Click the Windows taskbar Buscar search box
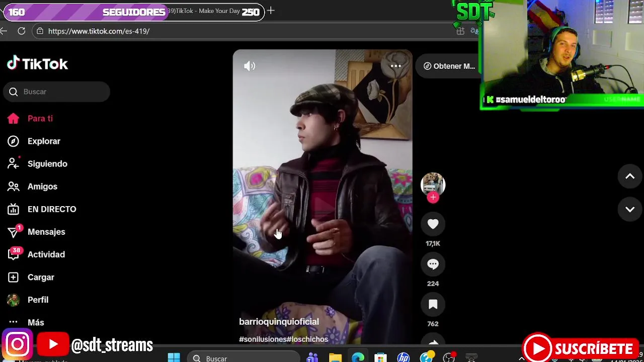The width and height of the screenshot is (644, 362). 244,358
